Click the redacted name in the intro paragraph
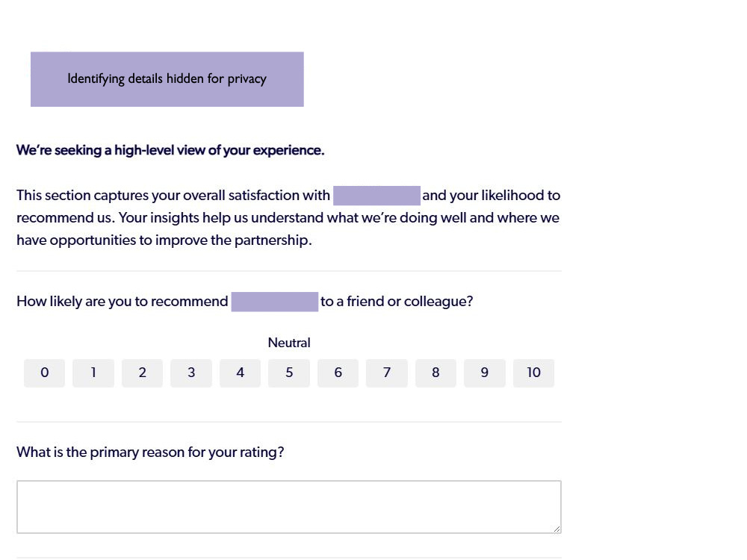Image resolution: width=747 pixels, height=560 pixels. tap(376, 196)
